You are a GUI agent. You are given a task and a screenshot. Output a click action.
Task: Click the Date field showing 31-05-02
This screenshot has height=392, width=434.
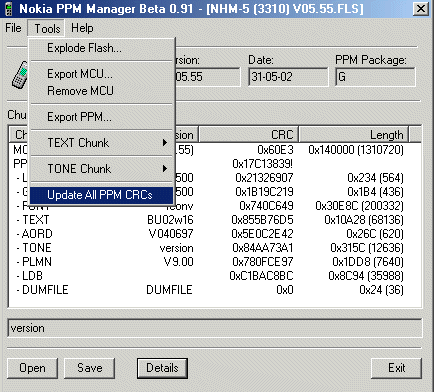click(288, 77)
